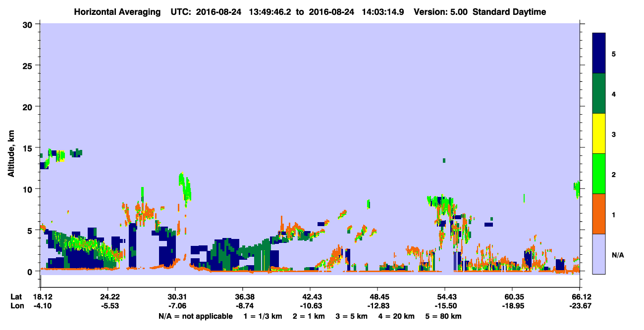Viewport: 644px width, 330px height.
Task: Click the lavender N/A colorbar segment
Action: [x=599, y=254]
